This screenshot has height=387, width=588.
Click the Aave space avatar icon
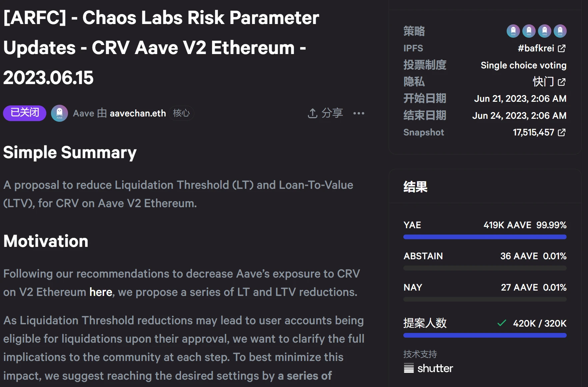pos(59,113)
